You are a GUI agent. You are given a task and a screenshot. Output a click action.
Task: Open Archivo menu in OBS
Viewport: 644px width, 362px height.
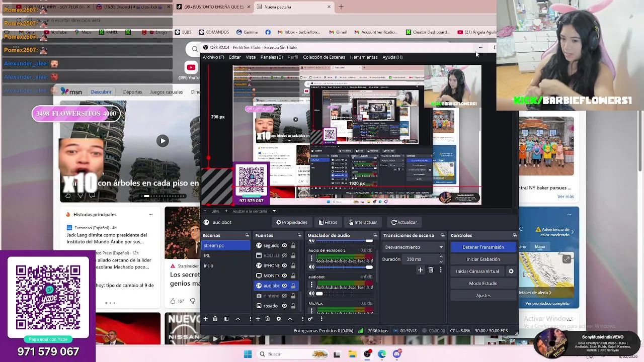pyautogui.click(x=213, y=57)
